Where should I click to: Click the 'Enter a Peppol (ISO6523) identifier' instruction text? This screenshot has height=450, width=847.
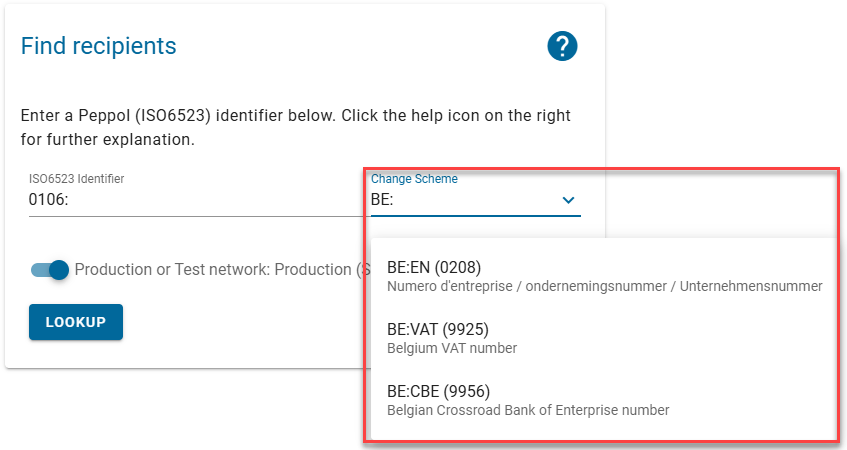coord(295,116)
